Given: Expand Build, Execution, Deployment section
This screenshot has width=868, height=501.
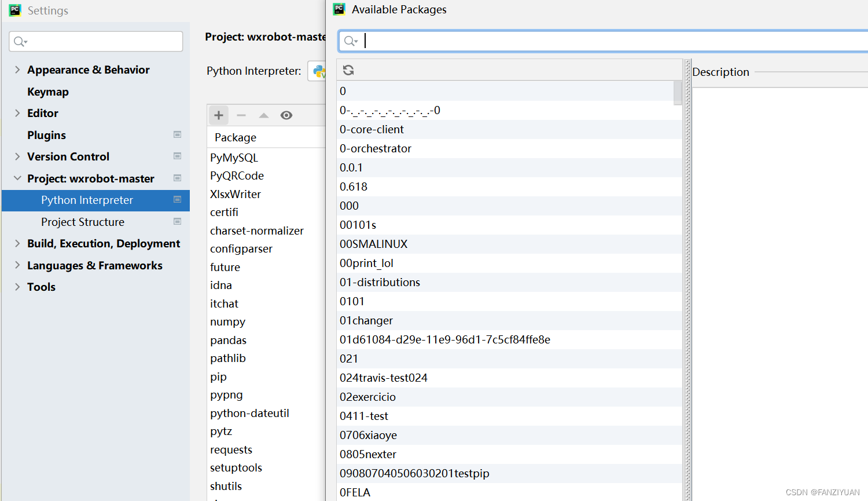Looking at the screenshot, I should point(17,243).
